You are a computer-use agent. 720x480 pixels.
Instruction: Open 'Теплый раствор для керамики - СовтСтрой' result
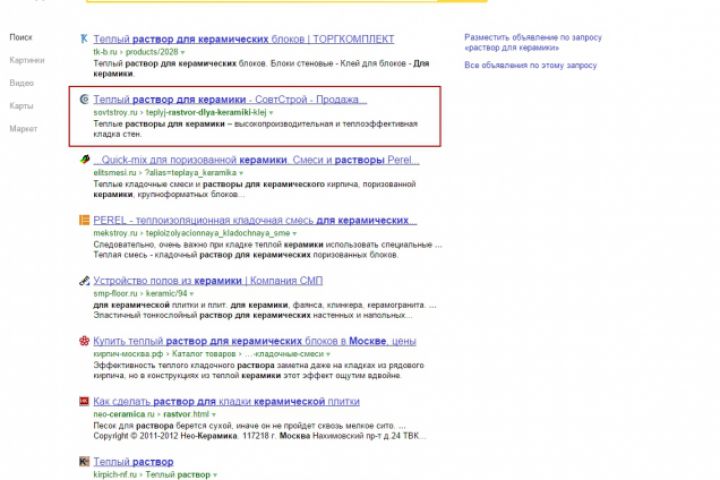[x=230, y=99]
